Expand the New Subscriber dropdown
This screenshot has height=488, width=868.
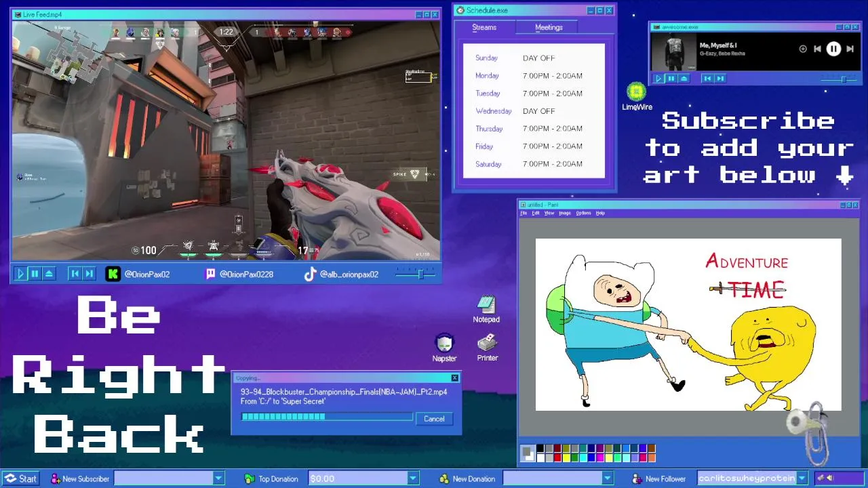coord(218,479)
